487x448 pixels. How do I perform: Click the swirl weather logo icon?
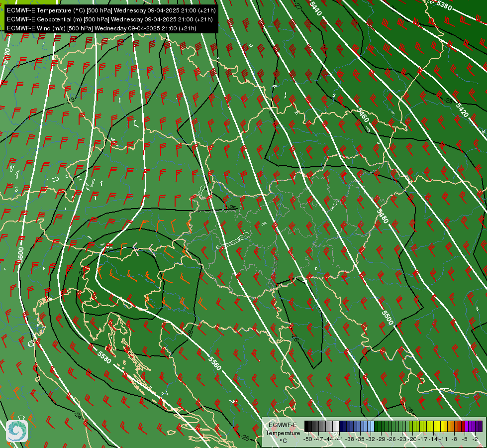click(17, 431)
